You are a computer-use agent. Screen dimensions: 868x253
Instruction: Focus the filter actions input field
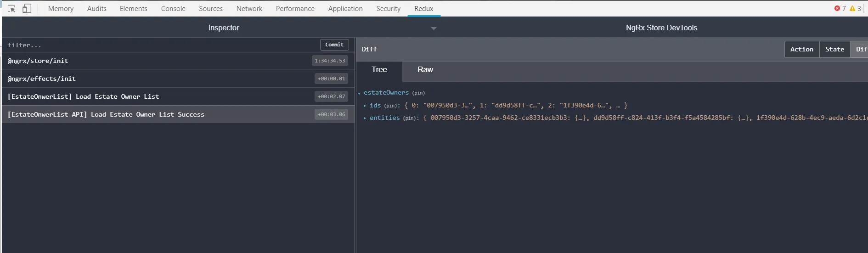click(x=161, y=45)
